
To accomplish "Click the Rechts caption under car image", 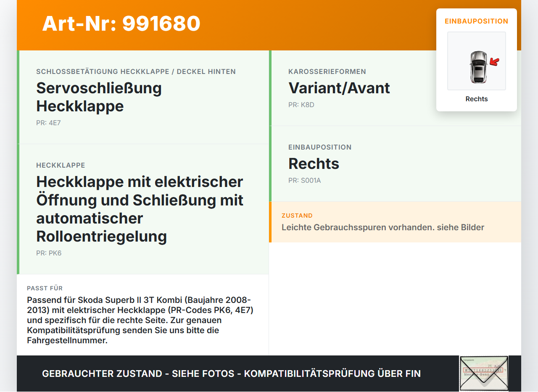I will [x=477, y=99].
